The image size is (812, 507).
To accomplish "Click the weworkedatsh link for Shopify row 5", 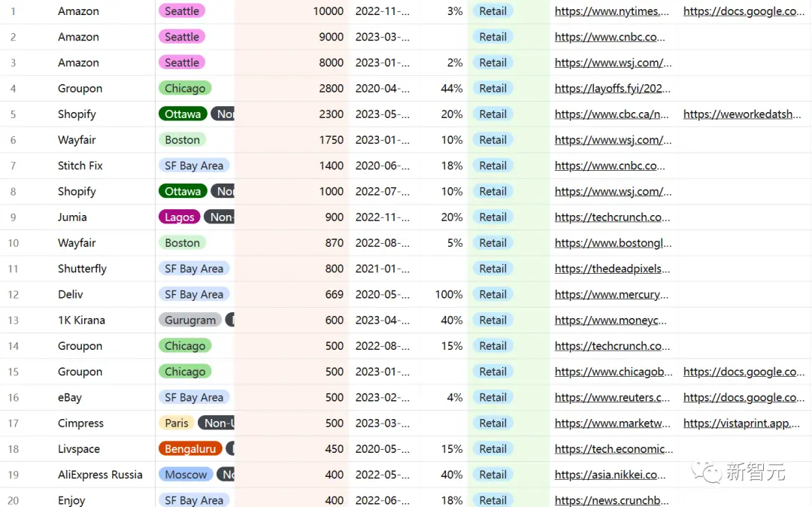I will [742, 114].
